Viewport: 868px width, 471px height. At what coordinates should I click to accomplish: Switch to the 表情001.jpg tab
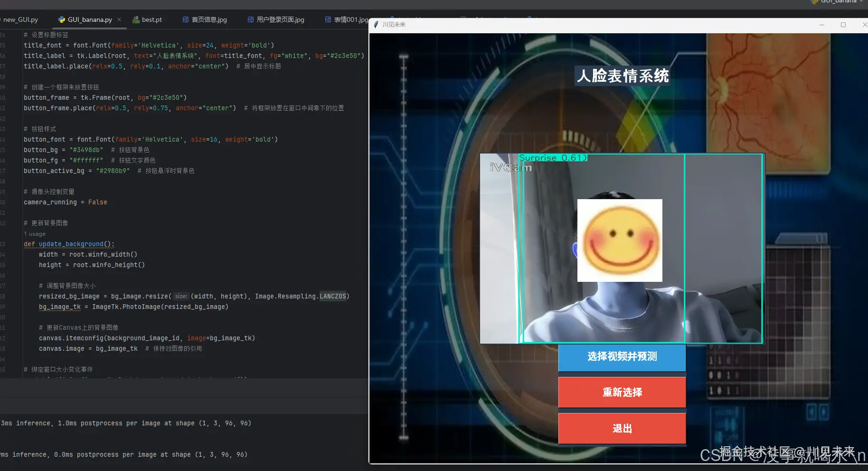(351, 19)
